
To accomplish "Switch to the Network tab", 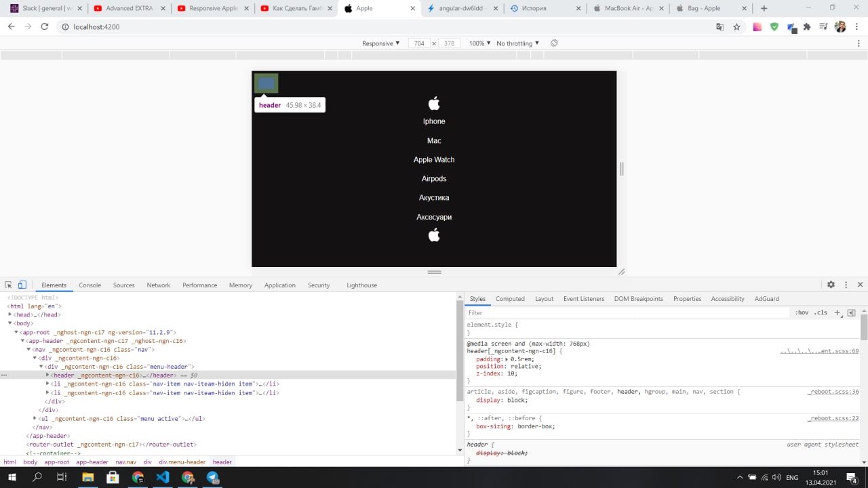I will 159,285.
